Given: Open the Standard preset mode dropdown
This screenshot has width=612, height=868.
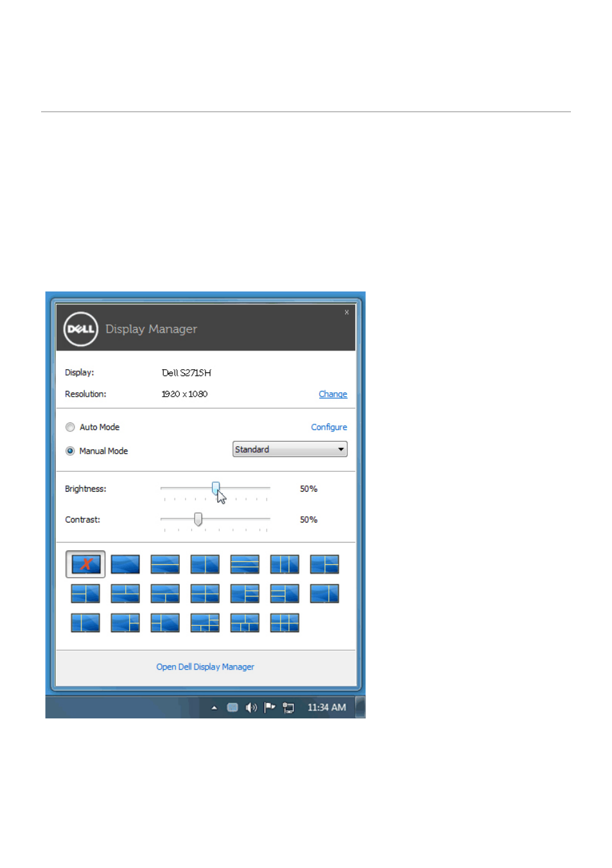Looking at the screenshot, I should [290, 449].
